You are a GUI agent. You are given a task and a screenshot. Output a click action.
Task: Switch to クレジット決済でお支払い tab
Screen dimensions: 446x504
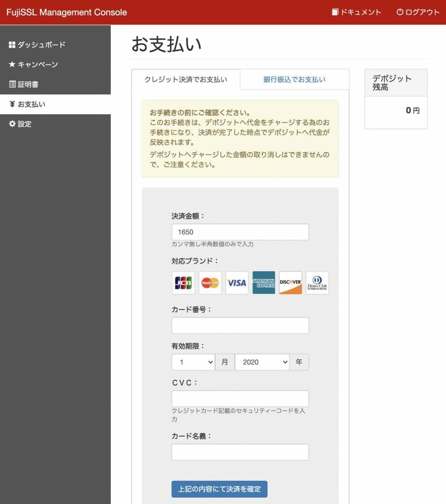pyautogui.click(x=186, y=79)
